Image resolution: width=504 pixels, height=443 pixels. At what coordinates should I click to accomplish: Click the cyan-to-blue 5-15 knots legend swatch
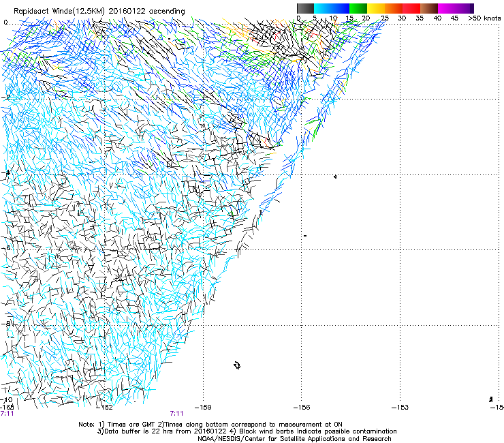tap(332, 8)
